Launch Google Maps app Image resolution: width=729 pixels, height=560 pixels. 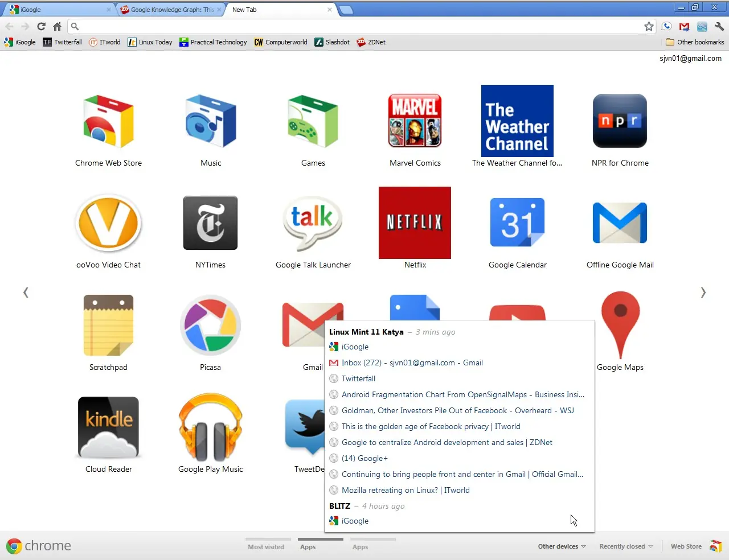pos(620,325)
